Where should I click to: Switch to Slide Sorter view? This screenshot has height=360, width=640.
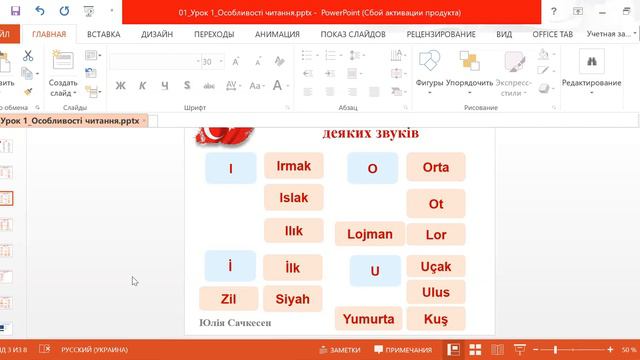(475, 349)
